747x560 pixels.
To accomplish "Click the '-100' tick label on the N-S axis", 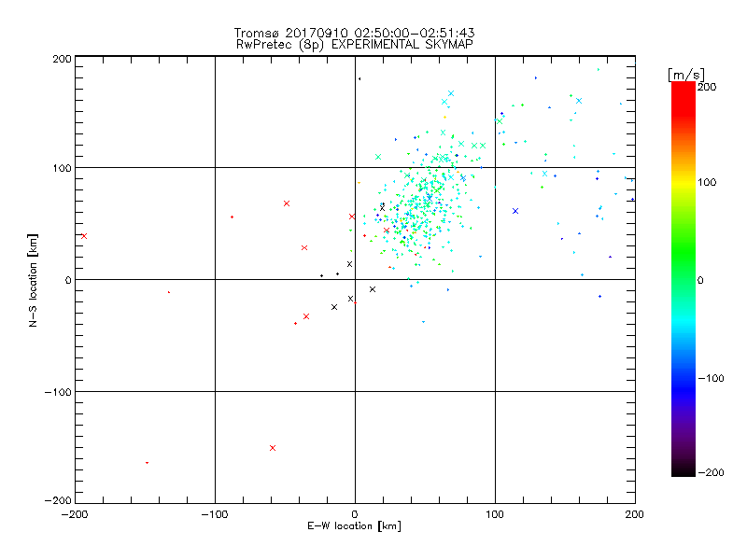I will point(58,392).
